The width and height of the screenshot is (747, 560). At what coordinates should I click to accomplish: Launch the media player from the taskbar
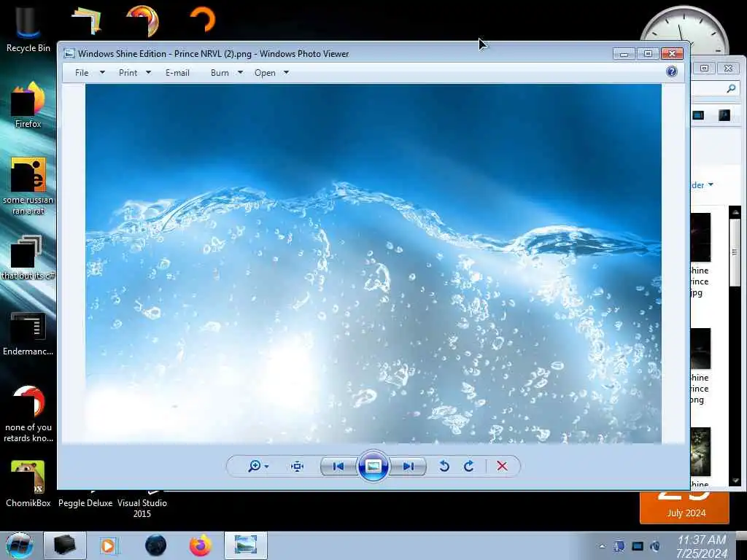[109, 545]
